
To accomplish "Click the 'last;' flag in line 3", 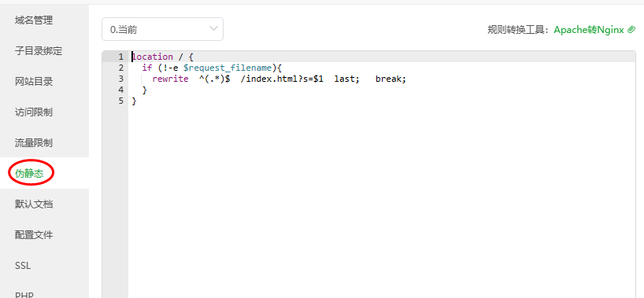I will (x=347, y=79).
